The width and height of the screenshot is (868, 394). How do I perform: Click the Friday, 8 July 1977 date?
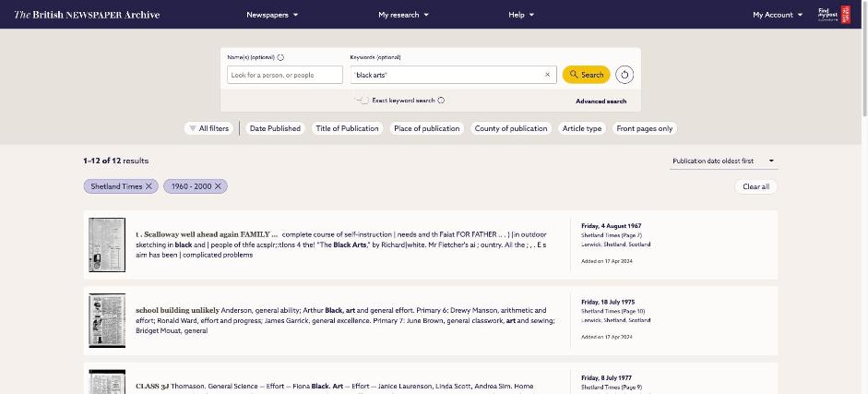click(x=606, y=377)
